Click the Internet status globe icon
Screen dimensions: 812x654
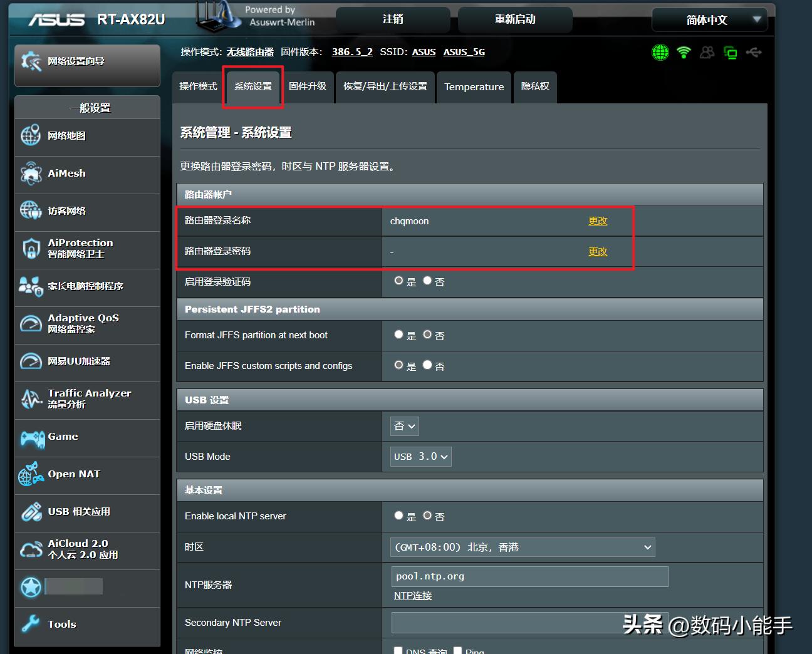pyautogui.click(x=660, y=53)
